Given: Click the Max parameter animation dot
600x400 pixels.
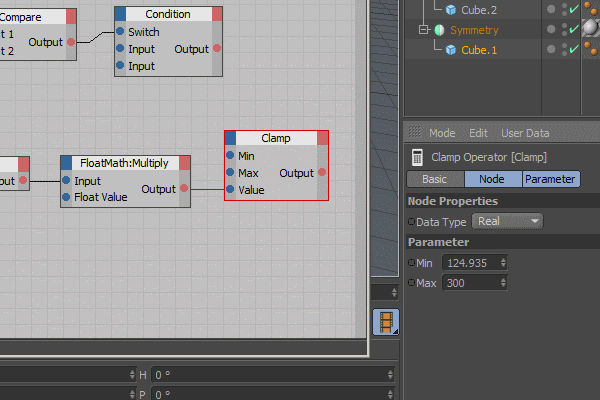Looking at the screenshot, I should click(411, 282).
